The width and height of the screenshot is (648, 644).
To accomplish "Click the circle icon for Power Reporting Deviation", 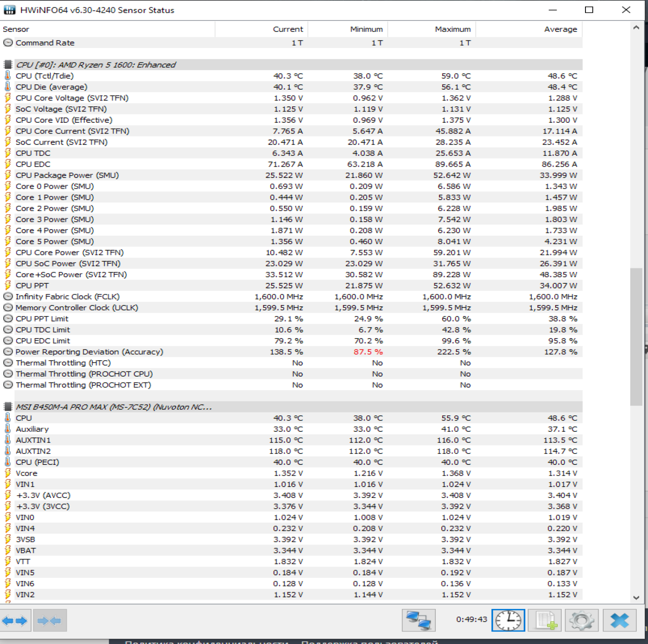I will [x=7, y=352].
